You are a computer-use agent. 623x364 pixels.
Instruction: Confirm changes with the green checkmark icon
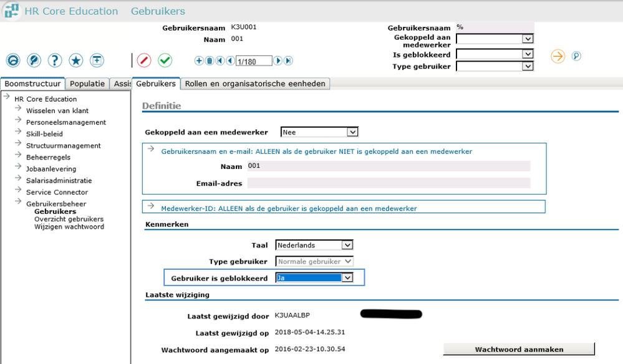[165, 60]
